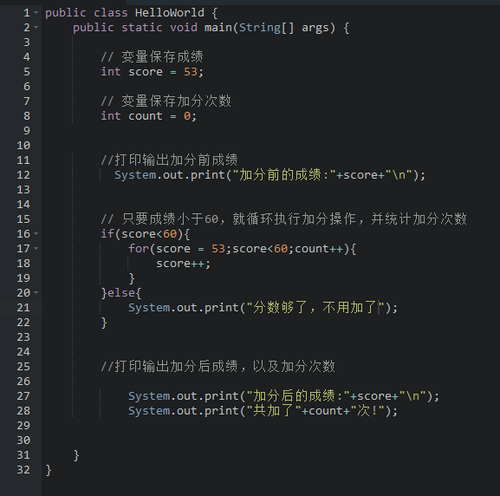The image size is (500, 496).
Task: Click line number 21 in the gutter
Action: 23,307
